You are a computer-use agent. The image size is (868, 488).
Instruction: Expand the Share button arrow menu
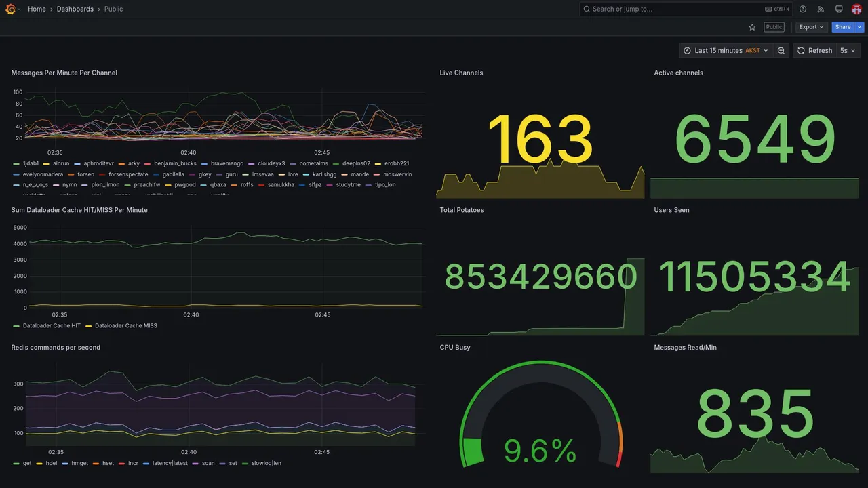(x=860, y=27)
